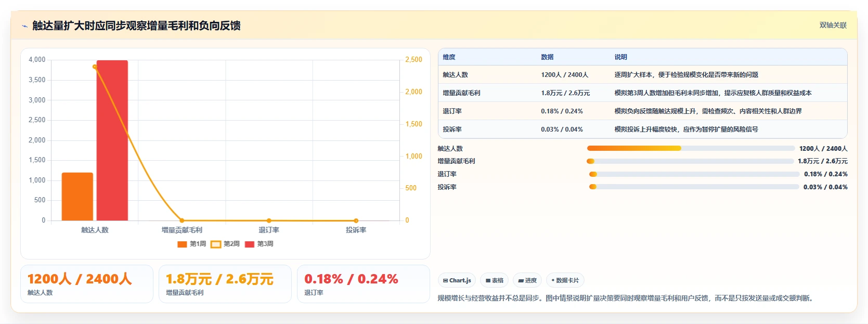
Task: Click the description starting 模拟负向反馈
Action: pyautogui.click(x=708, y=111)
